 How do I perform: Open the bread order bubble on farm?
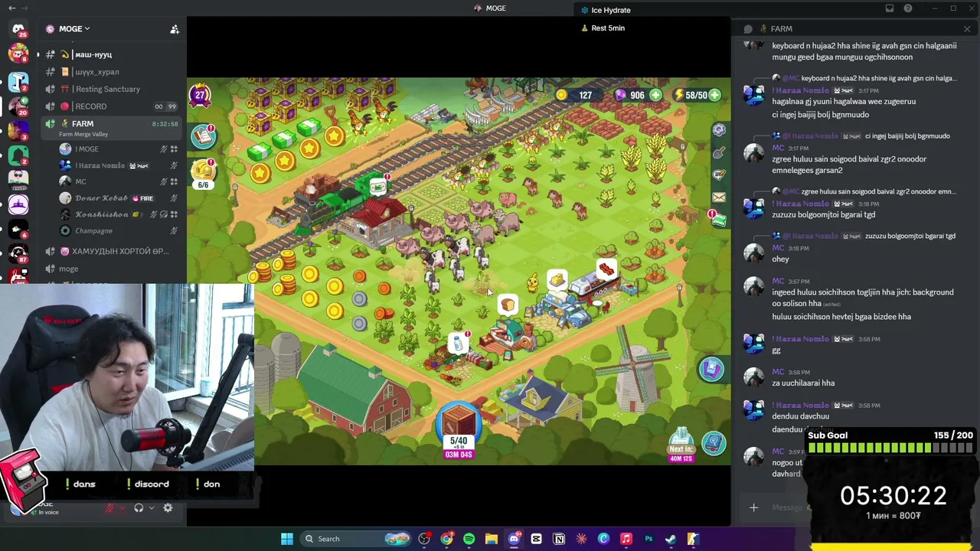pyautogui.click(x=507, y=306)
